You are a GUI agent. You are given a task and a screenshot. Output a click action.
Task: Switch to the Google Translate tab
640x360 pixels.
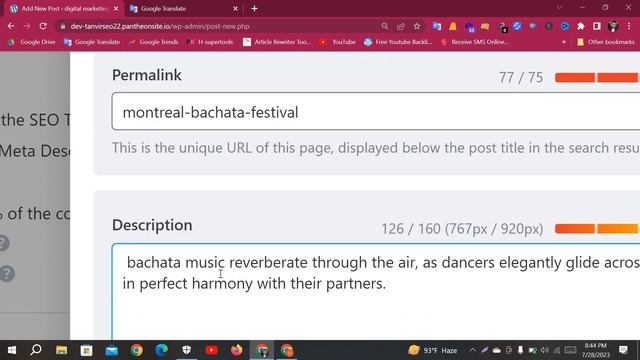[183, 9]
